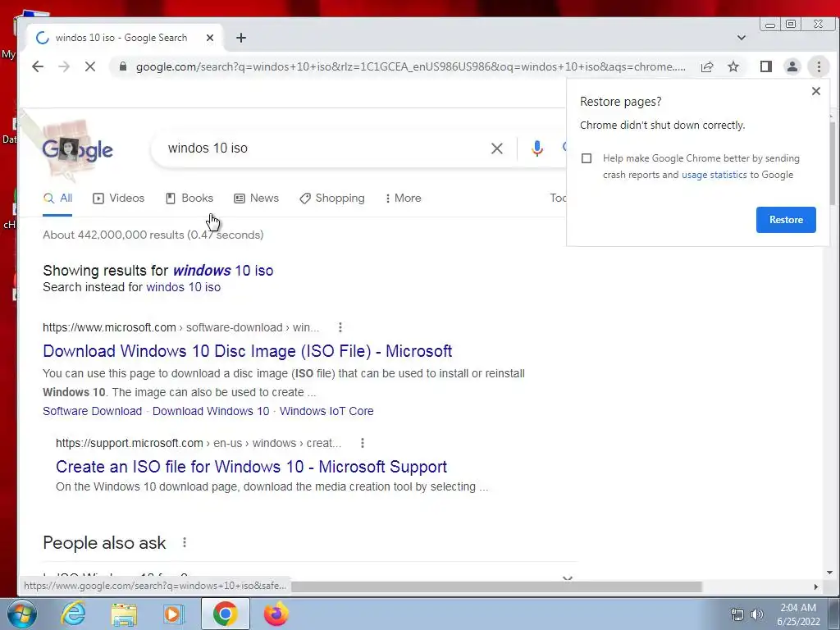Screen dimensions: 840x630
Task: Switch to Videos results tab
Action: tap(118, 199)
